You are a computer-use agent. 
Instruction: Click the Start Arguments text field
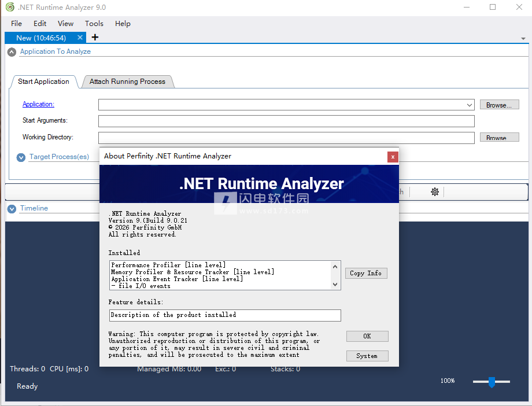pyautogui.click(x=286, y=121)
